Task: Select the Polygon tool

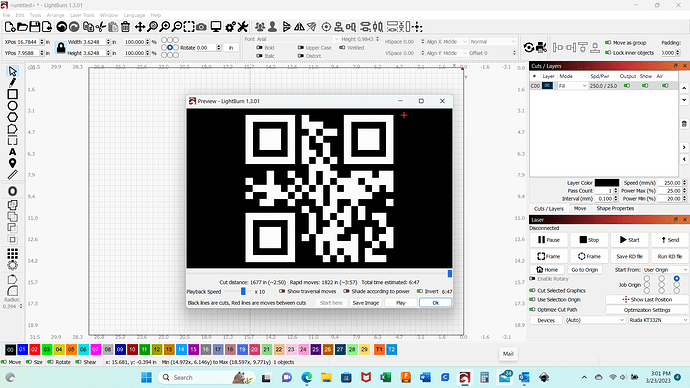Action: click(x=12, y=117)
